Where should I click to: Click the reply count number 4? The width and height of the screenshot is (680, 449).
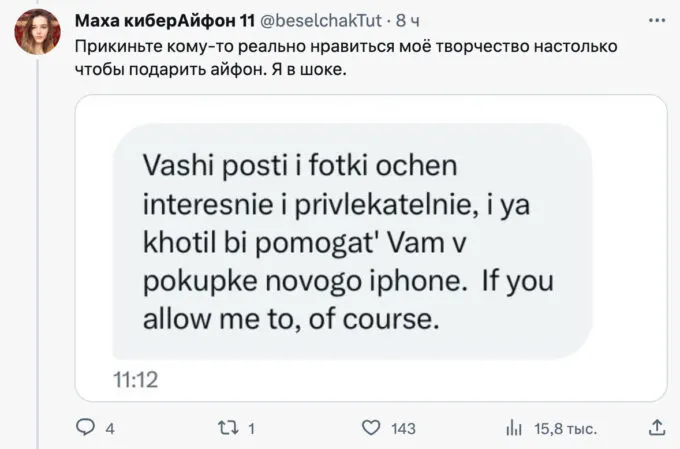coord(110,428)
